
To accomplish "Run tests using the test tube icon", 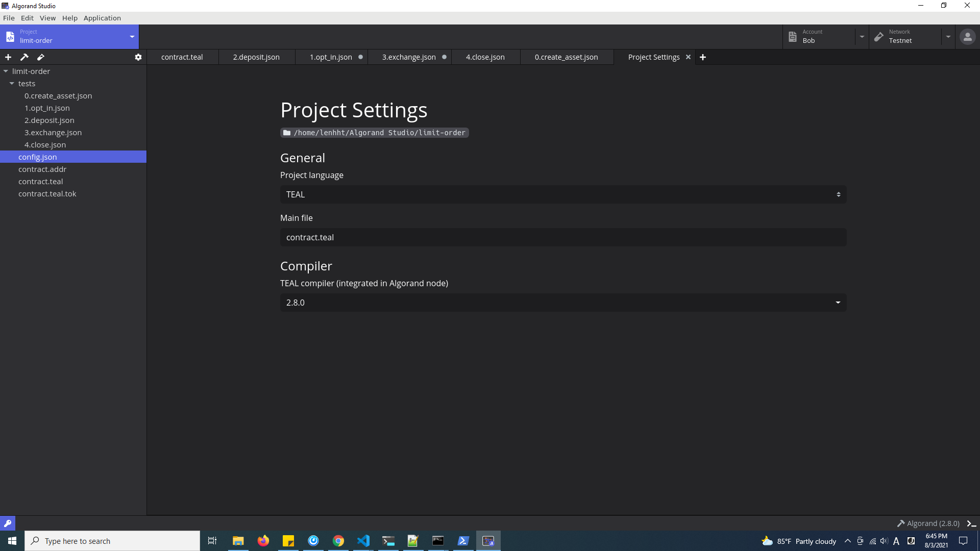I will pyautogui.click(x=40, y=57).
